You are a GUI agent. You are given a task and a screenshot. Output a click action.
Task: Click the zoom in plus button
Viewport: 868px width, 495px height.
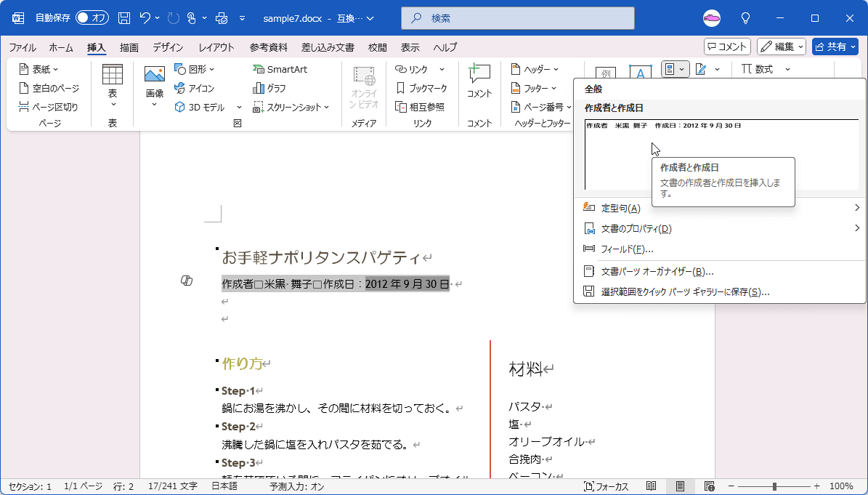(x=816, y=486)
